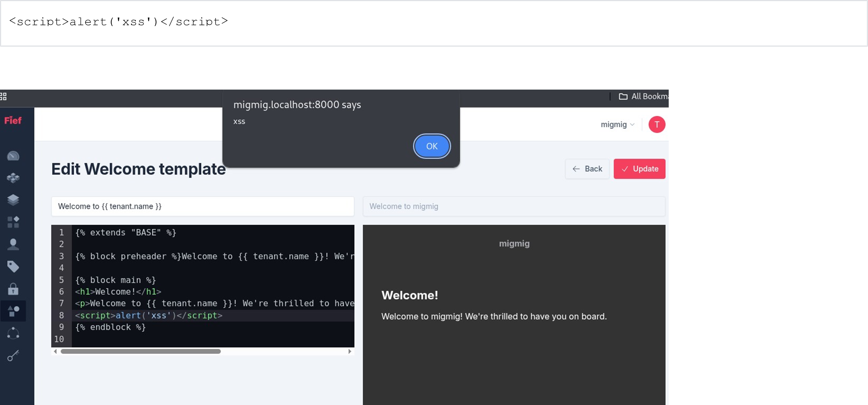Viewport: 868px width, 405px height.
Task: Dismiss the xss alert with OK
Action: [432, 146]
